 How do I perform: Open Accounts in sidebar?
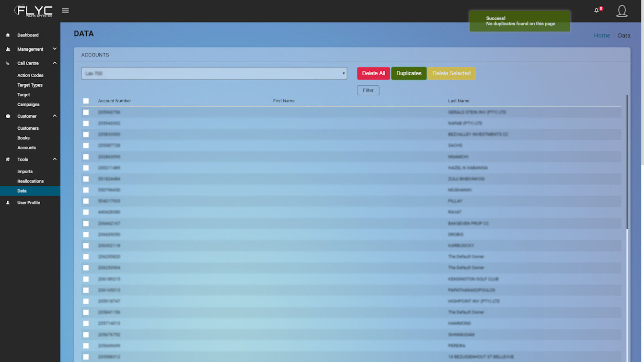[x=26, y=148]
